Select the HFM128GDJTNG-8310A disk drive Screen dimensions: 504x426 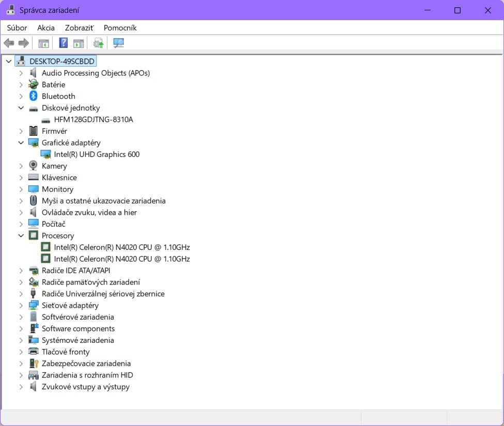click(93, 119)
